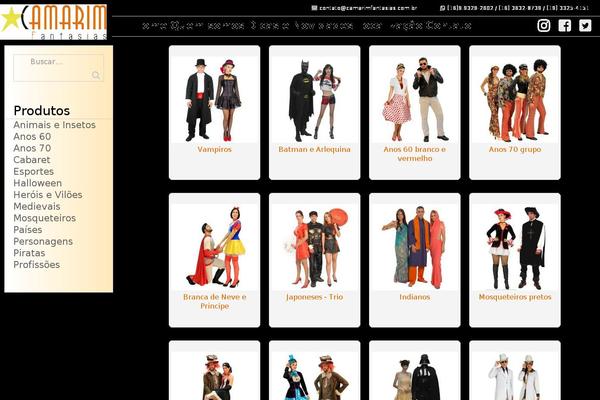
Task: Select the Profissões category
Action: (x=36, y=265)
